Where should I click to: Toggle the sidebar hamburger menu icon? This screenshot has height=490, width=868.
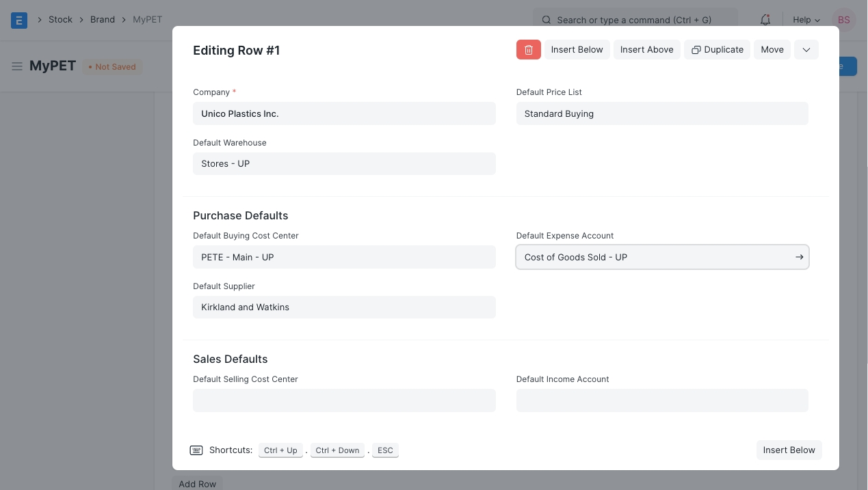tap(17, 67)
